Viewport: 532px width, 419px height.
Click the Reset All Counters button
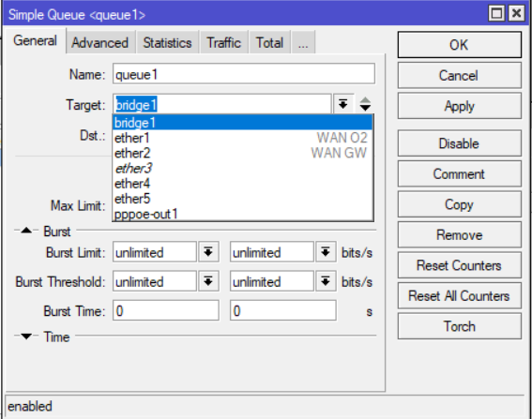pyautogui.click(x=460, y=296)
